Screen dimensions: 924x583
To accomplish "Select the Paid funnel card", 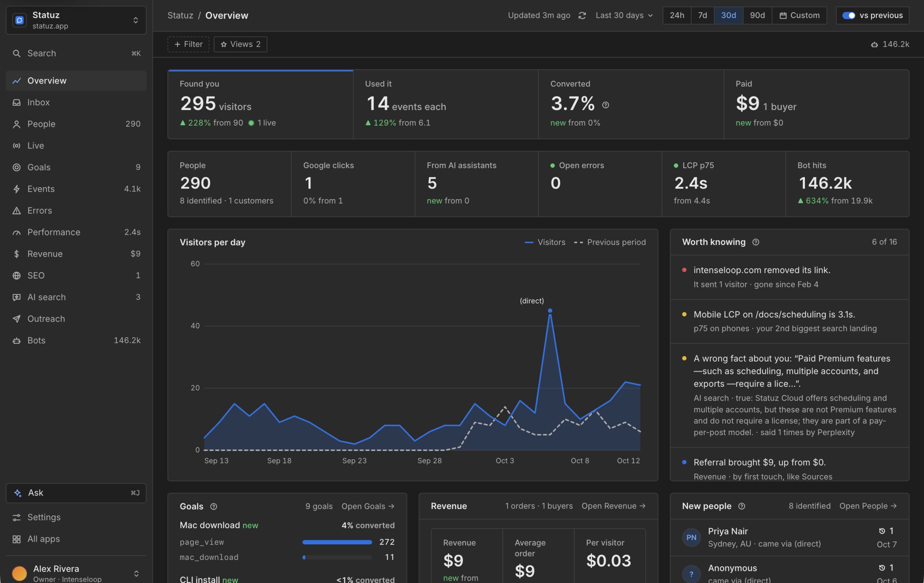I will coord(816,104).
